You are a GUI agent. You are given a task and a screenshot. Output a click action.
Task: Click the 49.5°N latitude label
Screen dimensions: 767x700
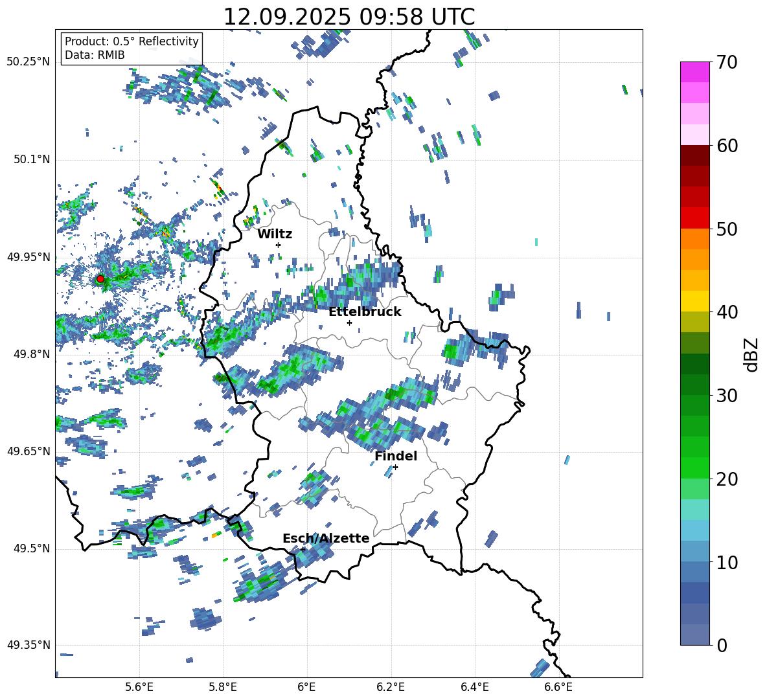coord(32,548)
